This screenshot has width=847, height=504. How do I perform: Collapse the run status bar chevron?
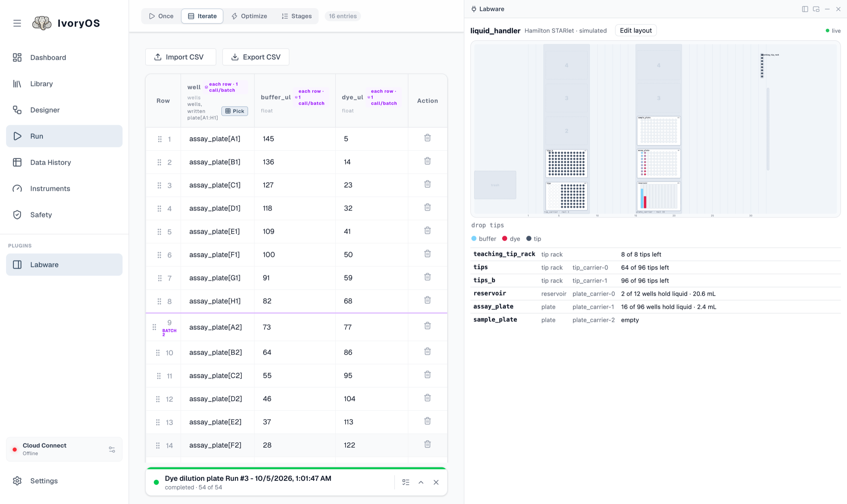coord(421,482)
